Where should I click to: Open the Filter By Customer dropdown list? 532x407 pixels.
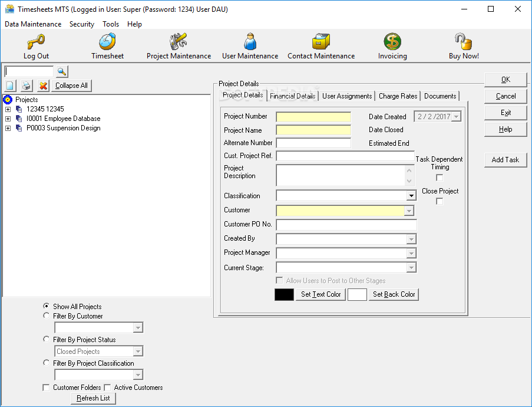(138, 328)
